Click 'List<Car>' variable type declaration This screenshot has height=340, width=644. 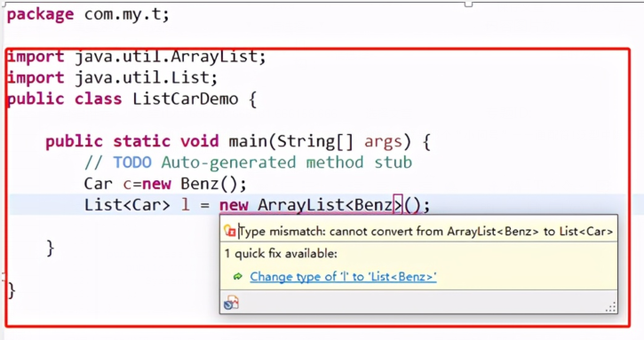[127, 204]
